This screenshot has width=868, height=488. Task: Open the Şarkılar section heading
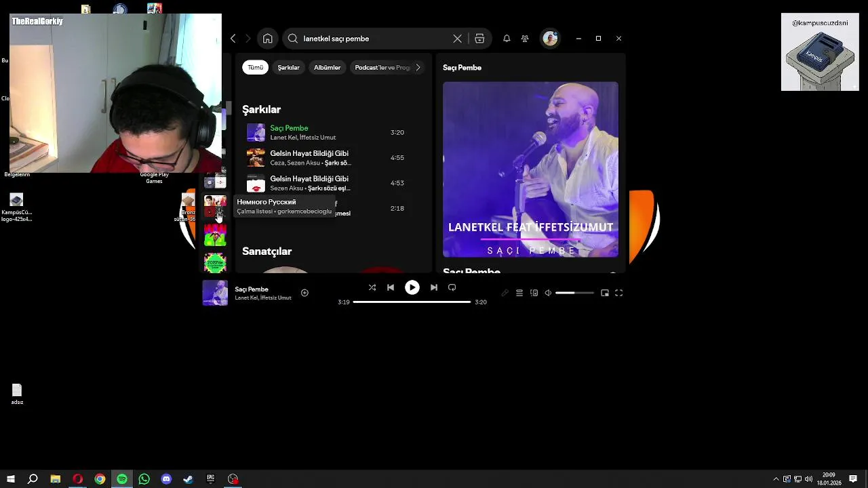[x=261, y=109]
